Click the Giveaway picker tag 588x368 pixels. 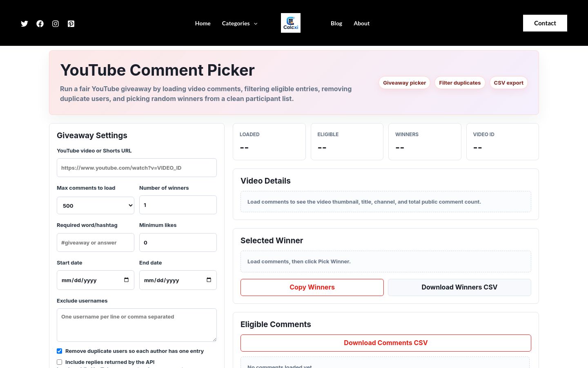pyautogui.click(x=404, y=83)
